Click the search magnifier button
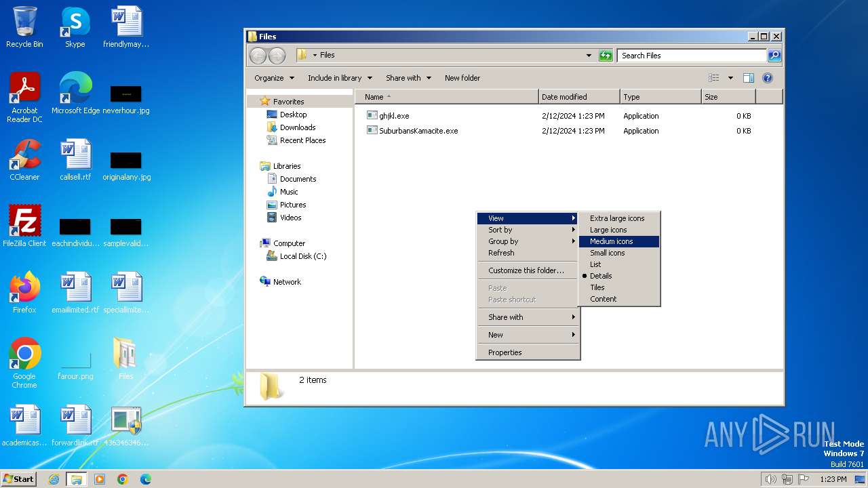868x488 pixels. click(774, 56)
